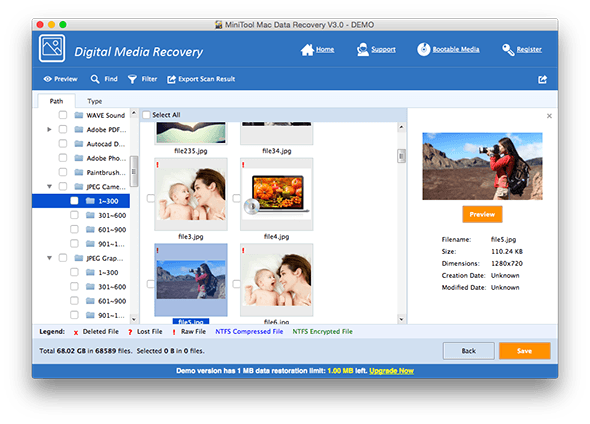Viewport: 590px width, 424px height.
Task: Check the file3.jpg checkbox
Action: (151, 198)
